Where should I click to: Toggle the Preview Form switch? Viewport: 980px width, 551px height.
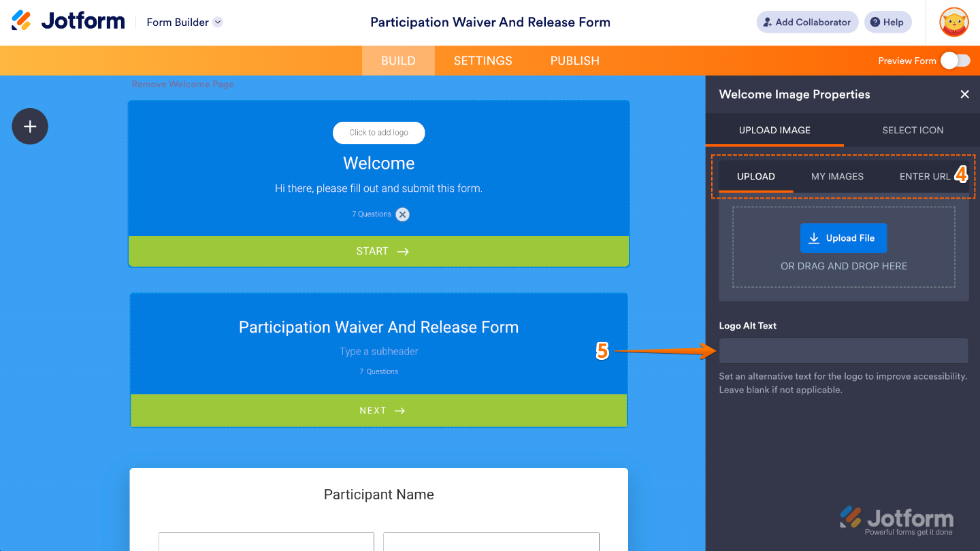coord(955,61)
